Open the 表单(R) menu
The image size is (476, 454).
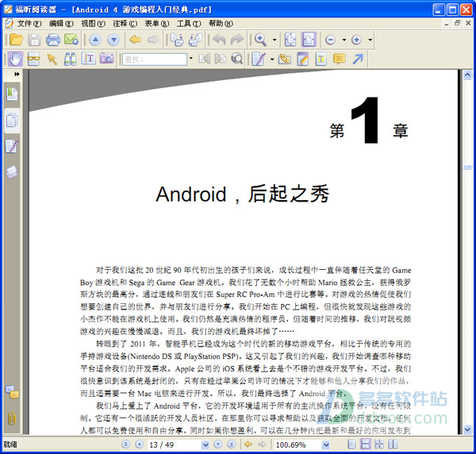(x=157, y=23)
